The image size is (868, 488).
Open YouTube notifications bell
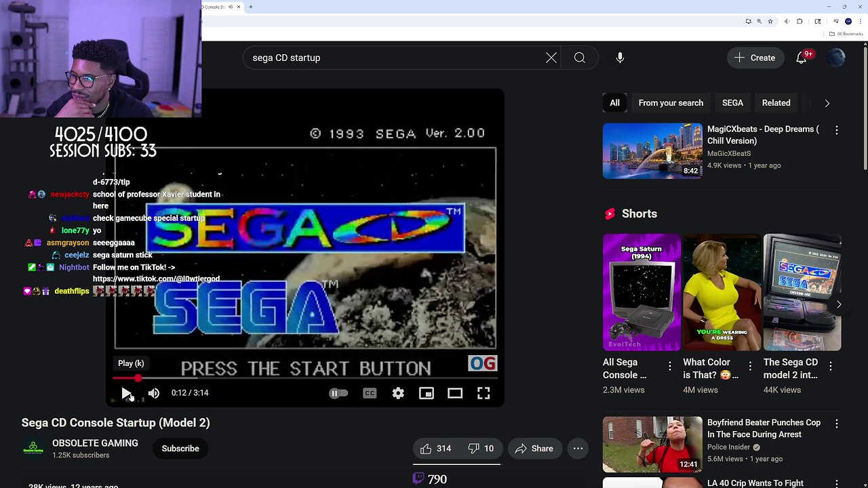click(x=802, y=58)
